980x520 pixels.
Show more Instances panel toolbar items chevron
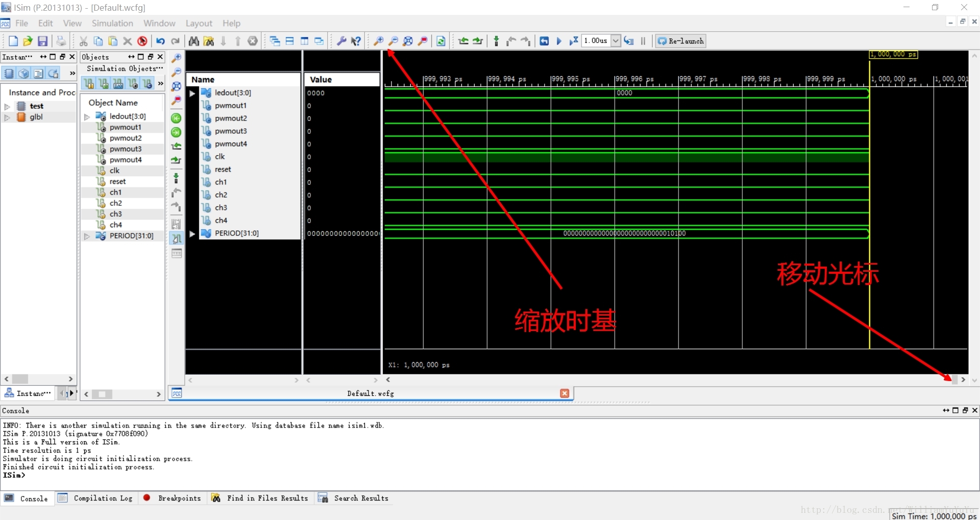tap(72, 73)
